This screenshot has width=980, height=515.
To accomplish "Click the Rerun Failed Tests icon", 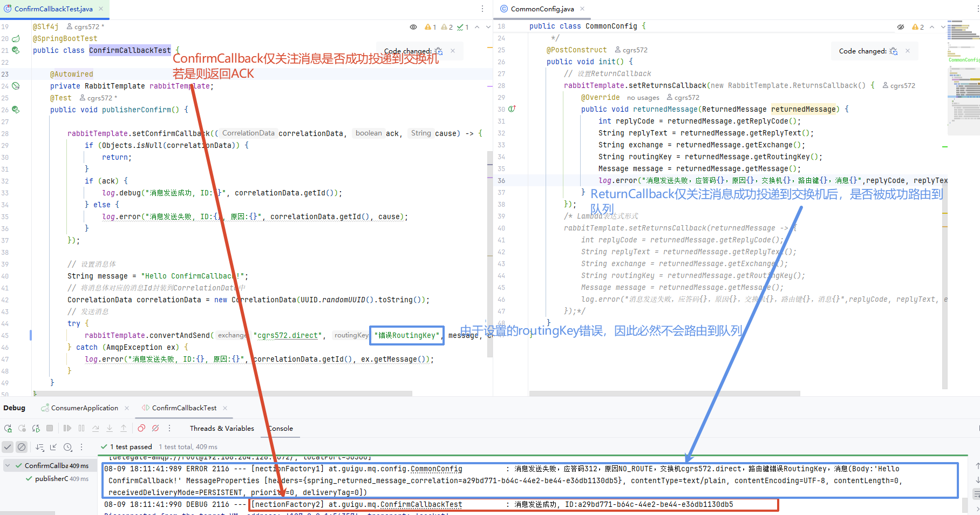I will [22, 428].
